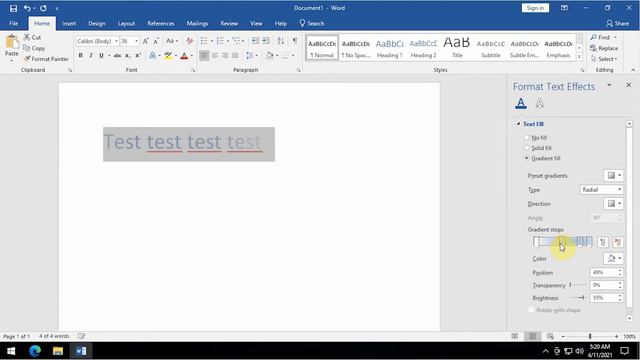The width and height of the screenshot is (640, 360).
Task: Switch to Text Effects tab icon
Action: click(540, 103)
